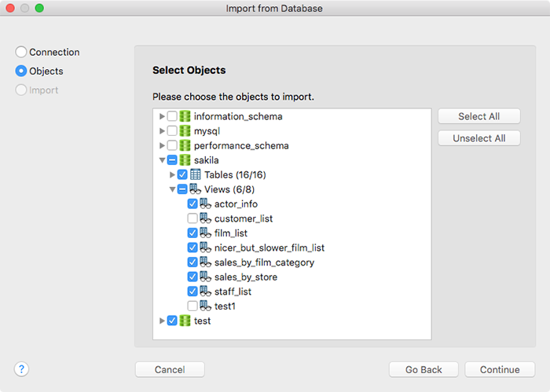Click the Select All button
The width and height of the screenshot is (550, 392).
coord(478,116)
